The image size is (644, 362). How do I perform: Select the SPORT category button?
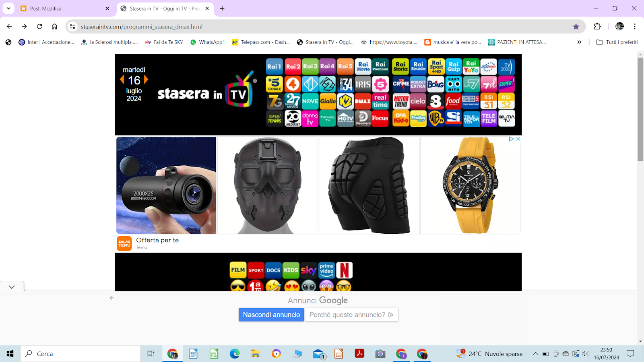click(x=256, y=270)
